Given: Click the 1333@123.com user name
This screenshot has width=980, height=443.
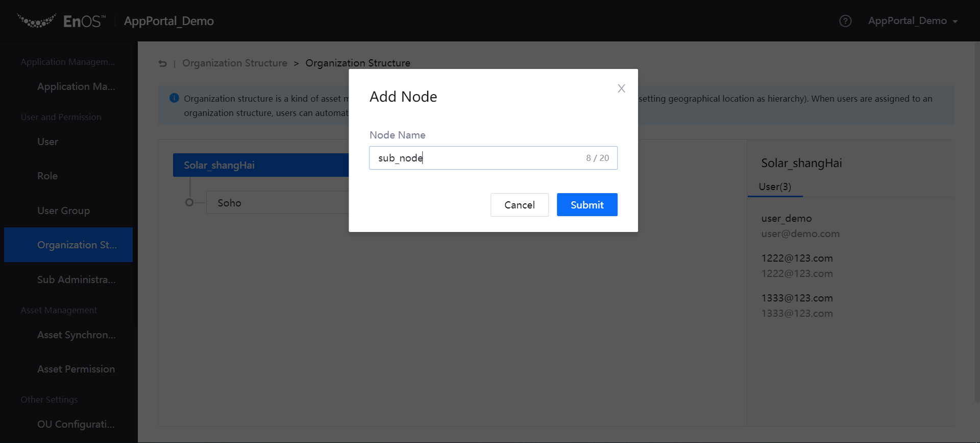Looking at the screenshot, I should point(797,298).
